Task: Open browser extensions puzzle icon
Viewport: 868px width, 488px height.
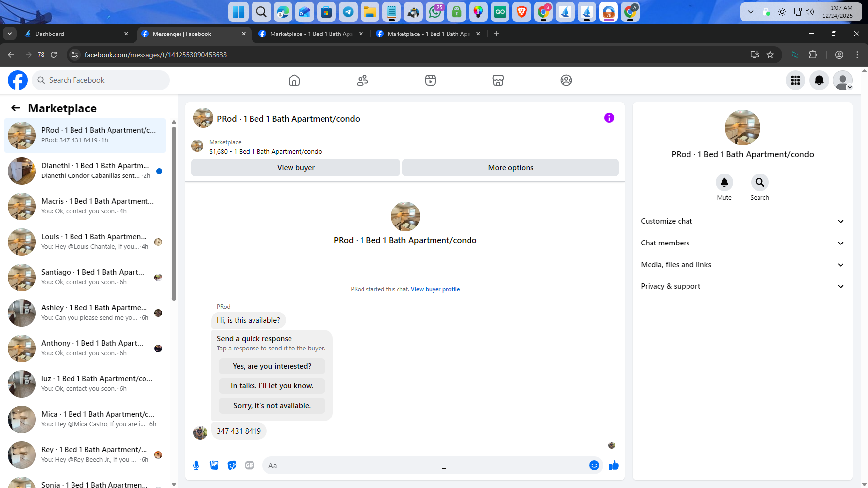Action: tap(813, 55)
